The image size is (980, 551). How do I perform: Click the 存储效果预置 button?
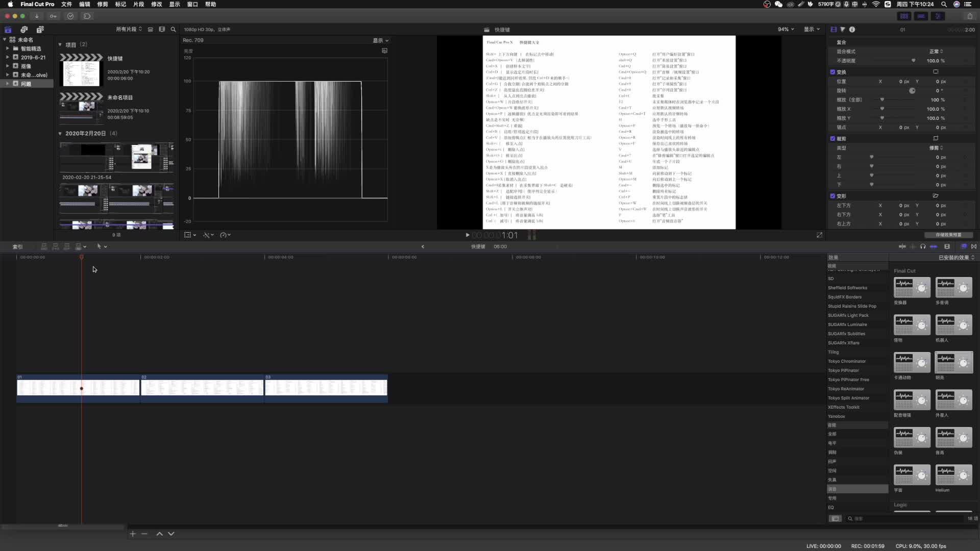coord(948,235)
